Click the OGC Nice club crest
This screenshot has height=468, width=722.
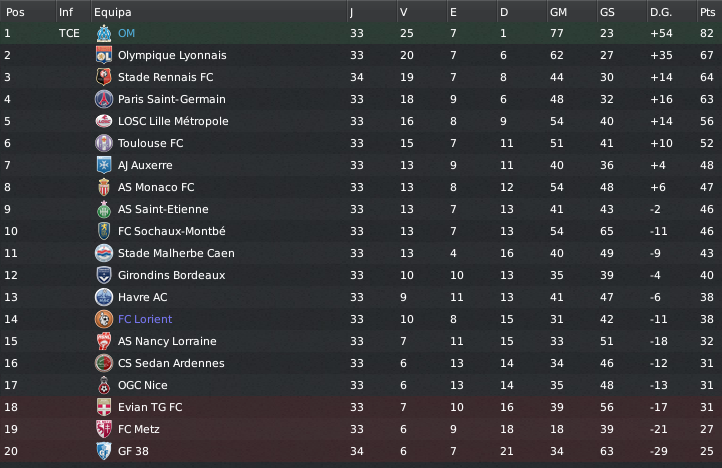pos(103,385)
